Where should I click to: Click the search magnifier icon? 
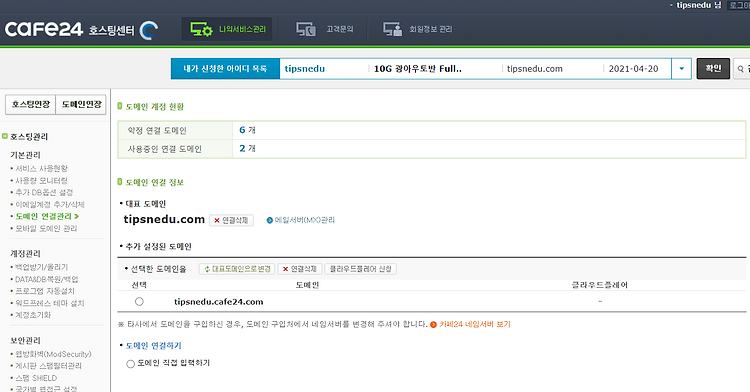tap(740, 69)
